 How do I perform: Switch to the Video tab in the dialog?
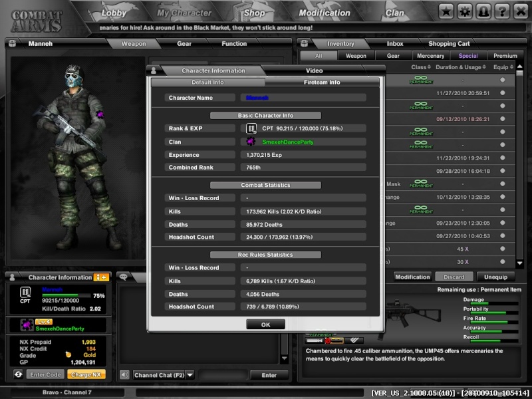314,70
